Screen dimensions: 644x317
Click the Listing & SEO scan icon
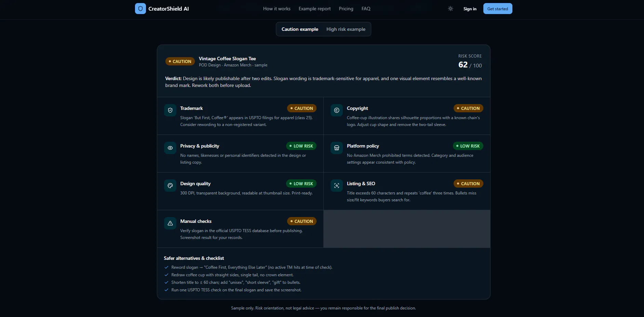(337, 186)
